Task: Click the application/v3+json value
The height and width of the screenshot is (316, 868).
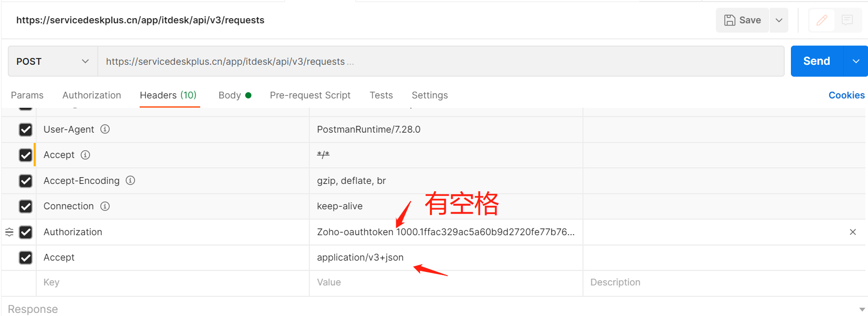Action: 360,257
